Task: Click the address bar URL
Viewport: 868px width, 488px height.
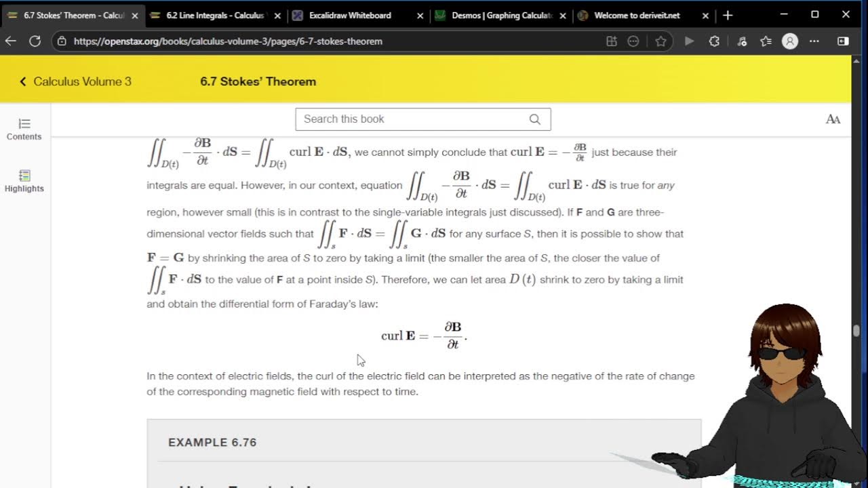Action: click(228, 41)
